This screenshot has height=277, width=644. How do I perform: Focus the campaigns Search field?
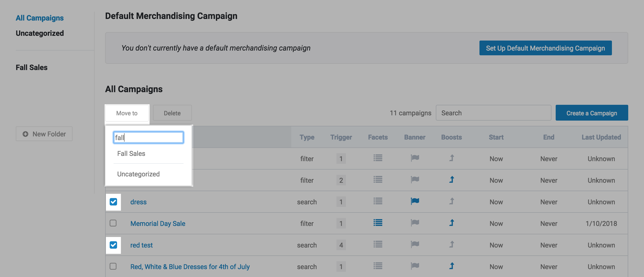point(493,113)
